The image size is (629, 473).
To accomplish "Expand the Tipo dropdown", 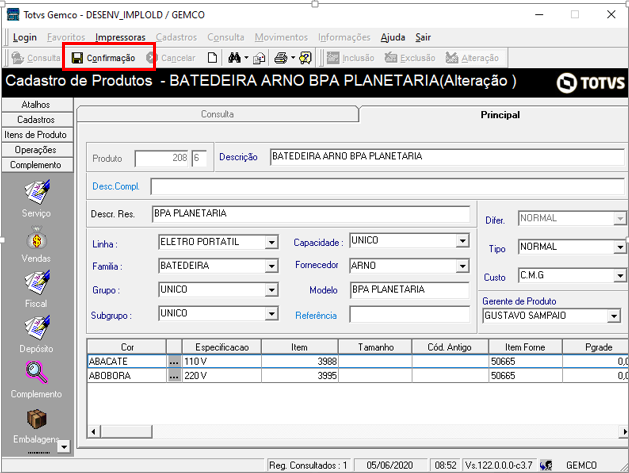I will pos(620,247).
